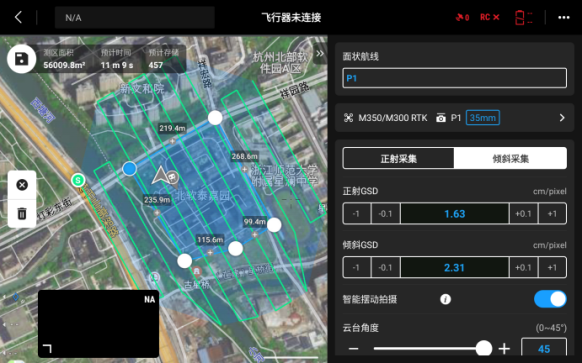Click the N/A mission name field

pyautogui.click(x=135, y=17)
